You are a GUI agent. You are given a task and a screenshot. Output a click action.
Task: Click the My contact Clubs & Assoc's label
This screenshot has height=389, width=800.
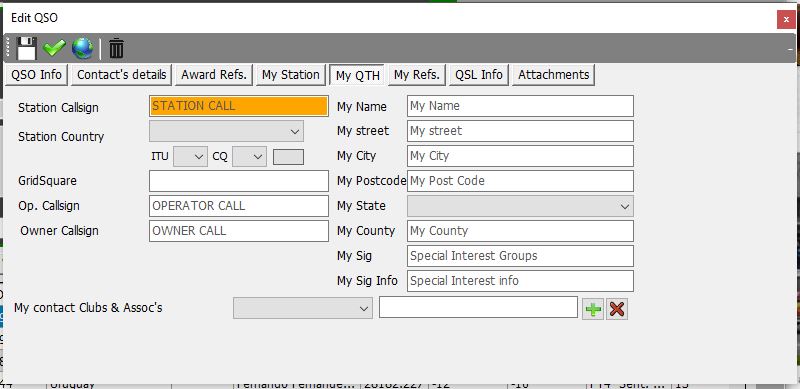tap(88, 308)
